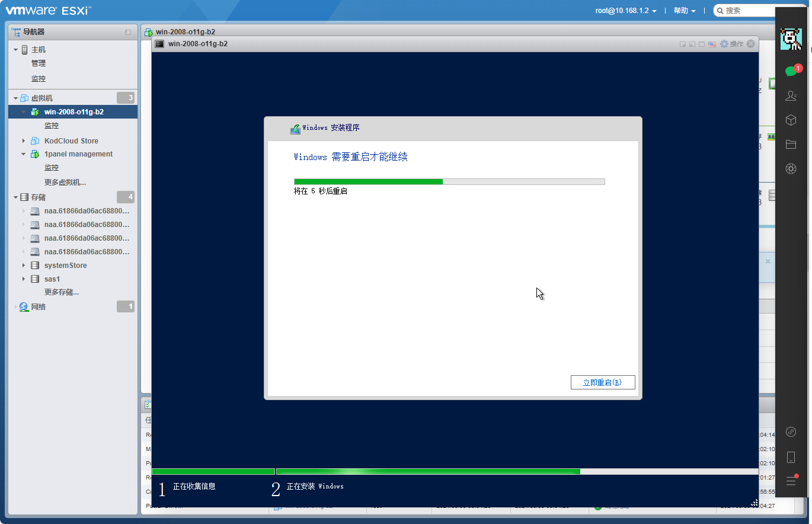Click the Storage (存储) group icon

coord(25,197)
